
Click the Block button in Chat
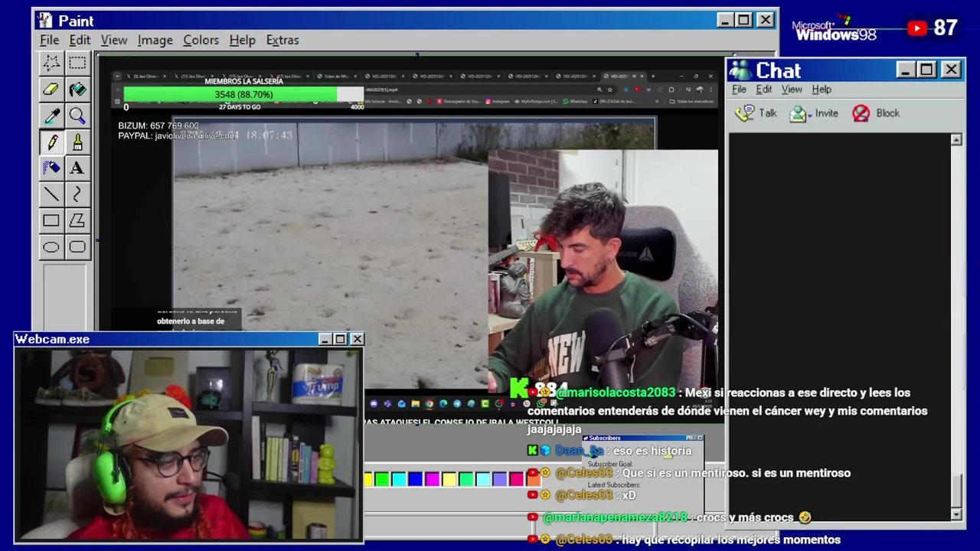coord(876,113)
